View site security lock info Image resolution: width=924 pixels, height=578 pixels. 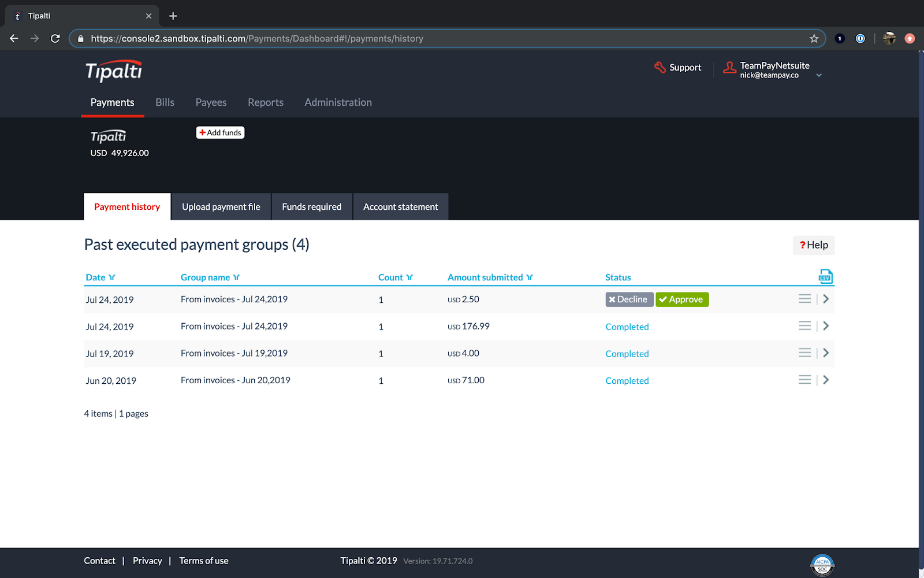[x=81, y=39]
